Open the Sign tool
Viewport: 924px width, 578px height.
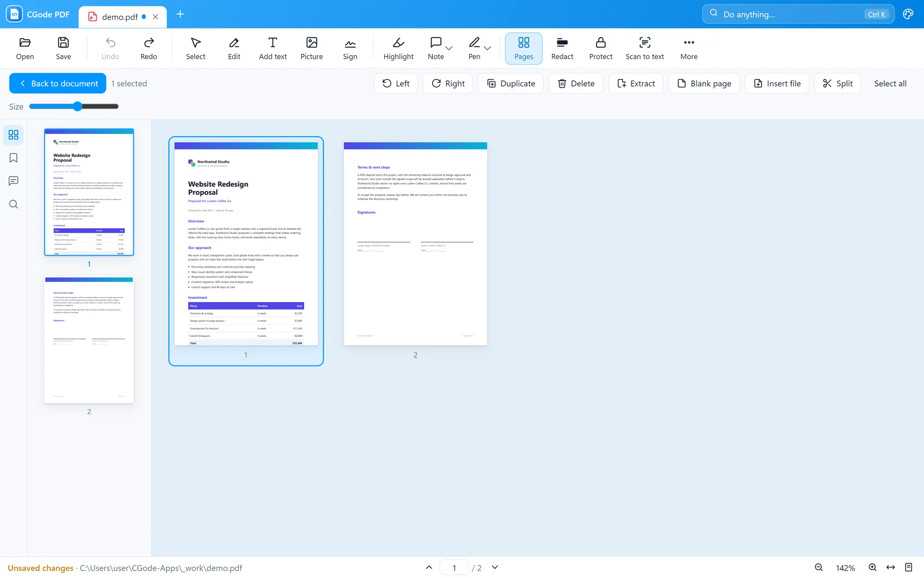[350, 49]
